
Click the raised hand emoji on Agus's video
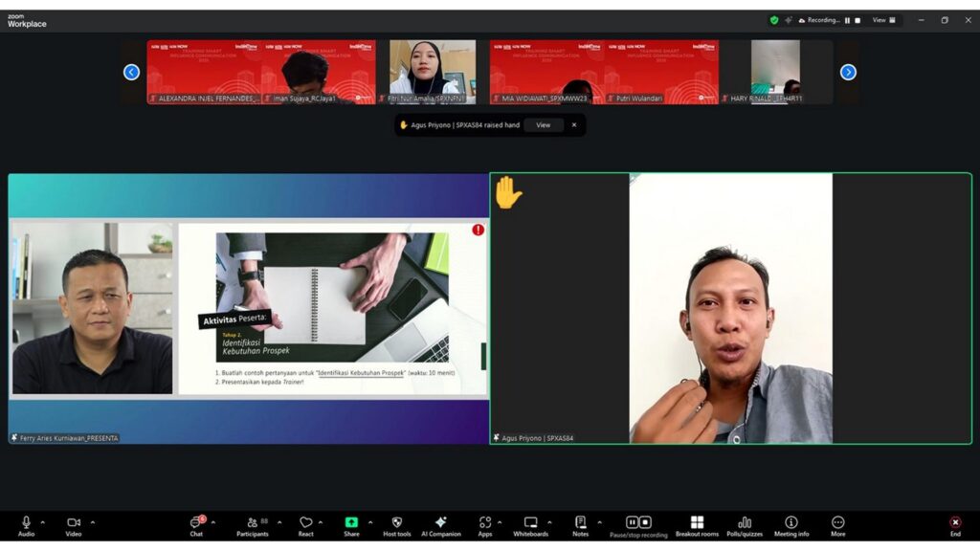507,192
